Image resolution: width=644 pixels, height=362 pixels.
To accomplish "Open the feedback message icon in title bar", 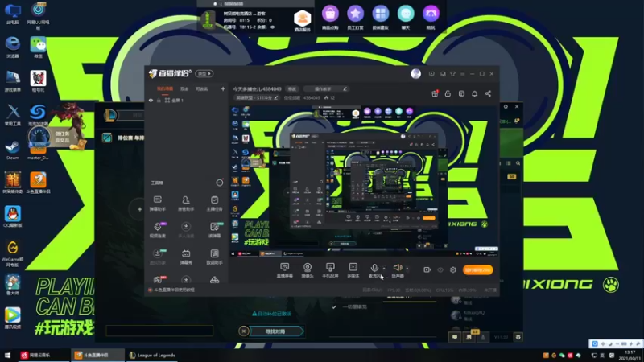I will (431, 74).
